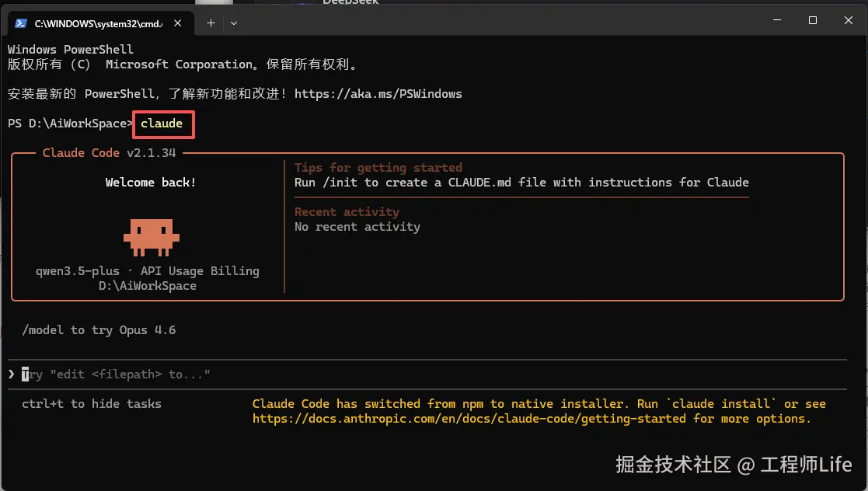This screenshot has height=491, width=868.
Task: Close the terminal window
Action: [x=848, y=20]
